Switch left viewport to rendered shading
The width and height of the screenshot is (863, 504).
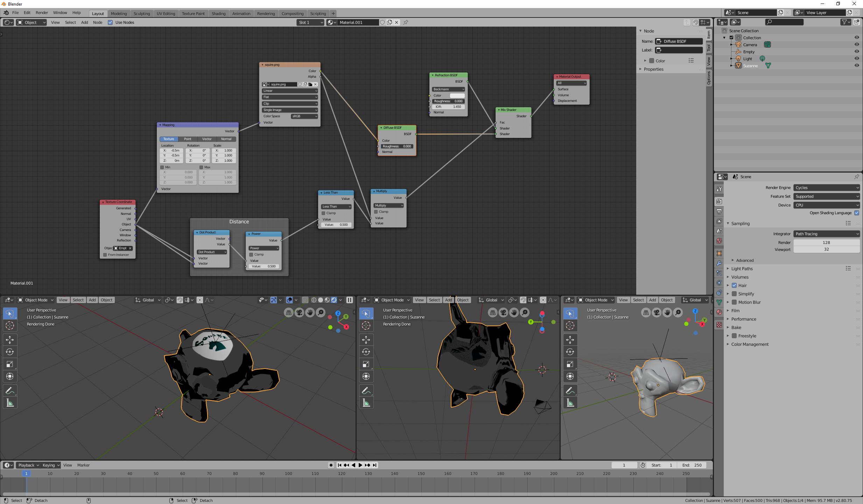coord(334,300)
